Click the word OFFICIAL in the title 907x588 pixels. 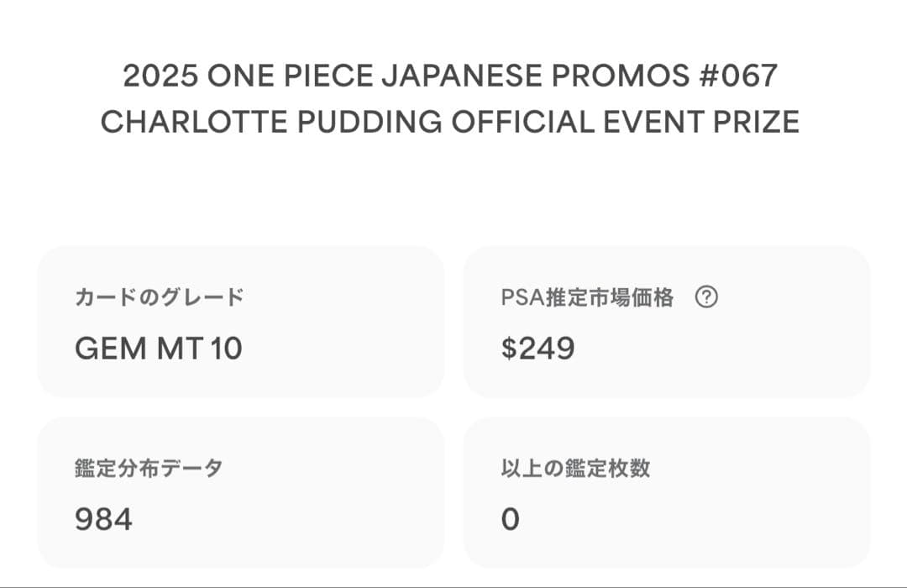(x=522, y=122)
